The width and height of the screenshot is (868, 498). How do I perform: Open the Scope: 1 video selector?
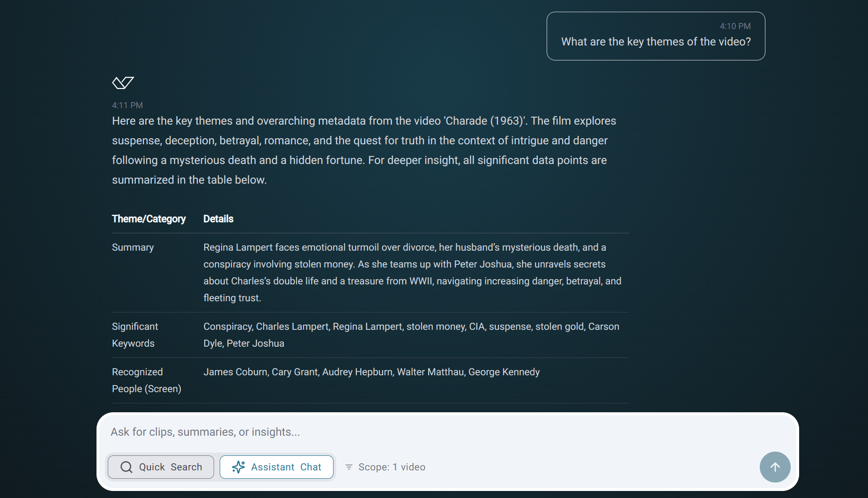click(x=386, y=467)
